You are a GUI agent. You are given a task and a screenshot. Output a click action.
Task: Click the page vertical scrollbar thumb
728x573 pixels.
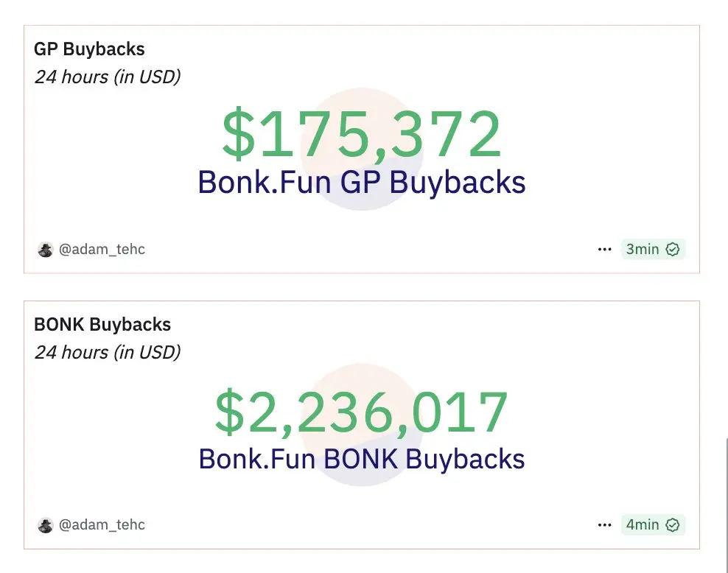coord(726,505)
